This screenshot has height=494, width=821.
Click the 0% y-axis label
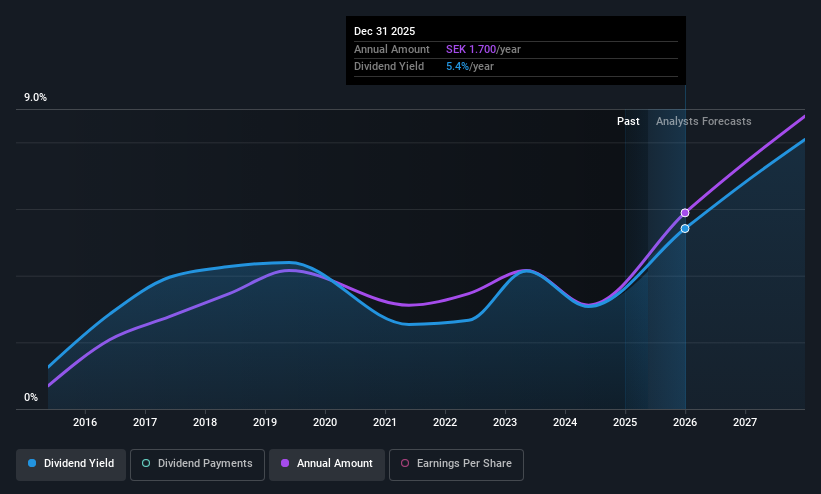click(31, 397)
